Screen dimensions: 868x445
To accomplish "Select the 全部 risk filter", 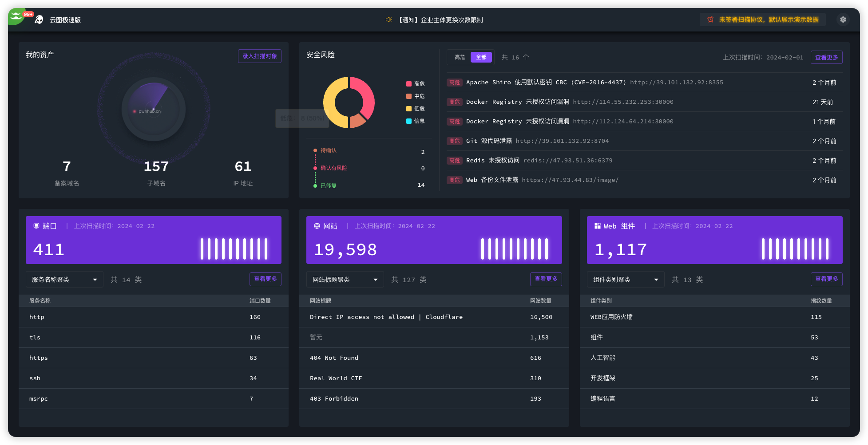I will click(481, 57).
